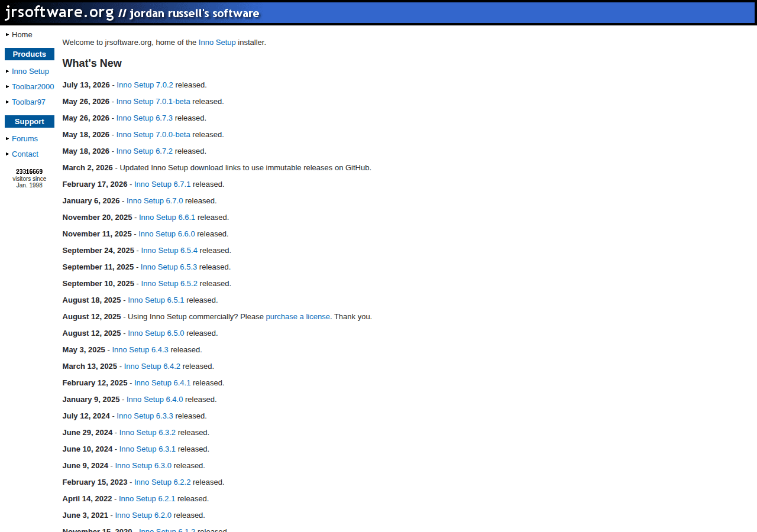Select the Support sidebar heading
The width and height of the screenshot is (757, 532).
pyautogui.click(x=30, y=122)
